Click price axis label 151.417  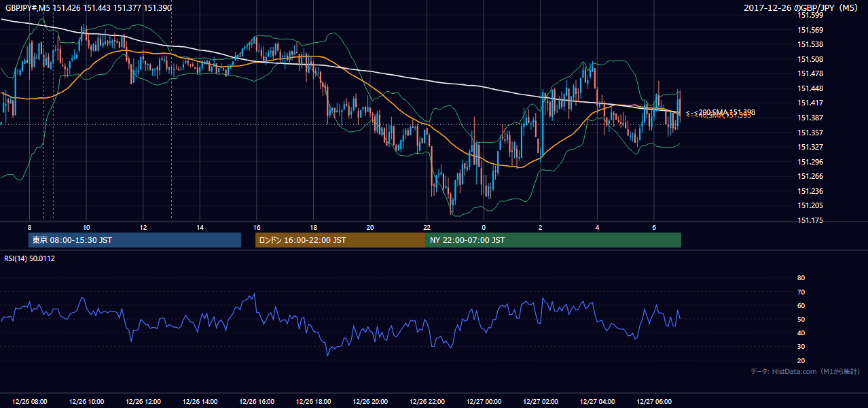(x=810, y=103)
